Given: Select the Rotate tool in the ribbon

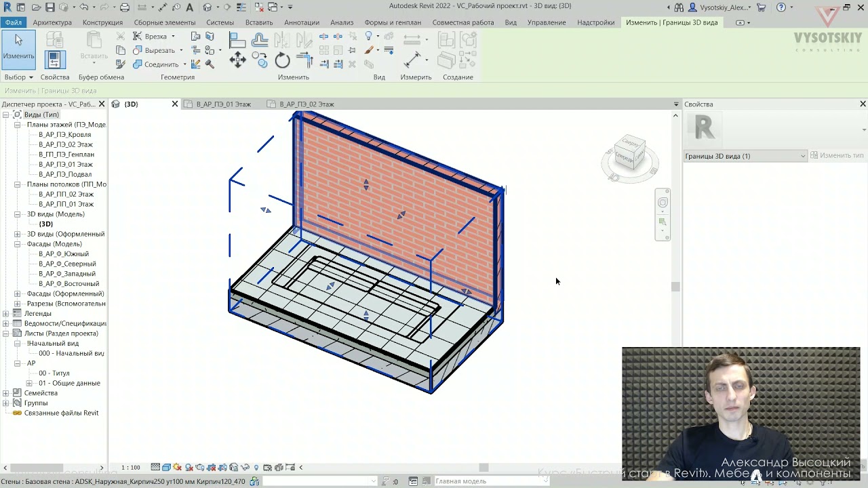Looking at the screenshot, I should (x=283, y=60).
